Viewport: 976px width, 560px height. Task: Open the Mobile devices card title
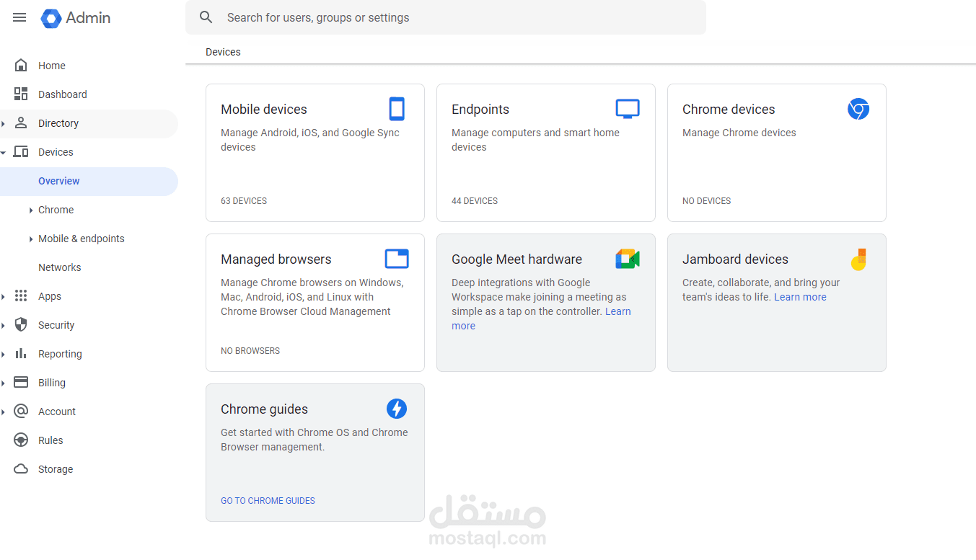point(264,110)
